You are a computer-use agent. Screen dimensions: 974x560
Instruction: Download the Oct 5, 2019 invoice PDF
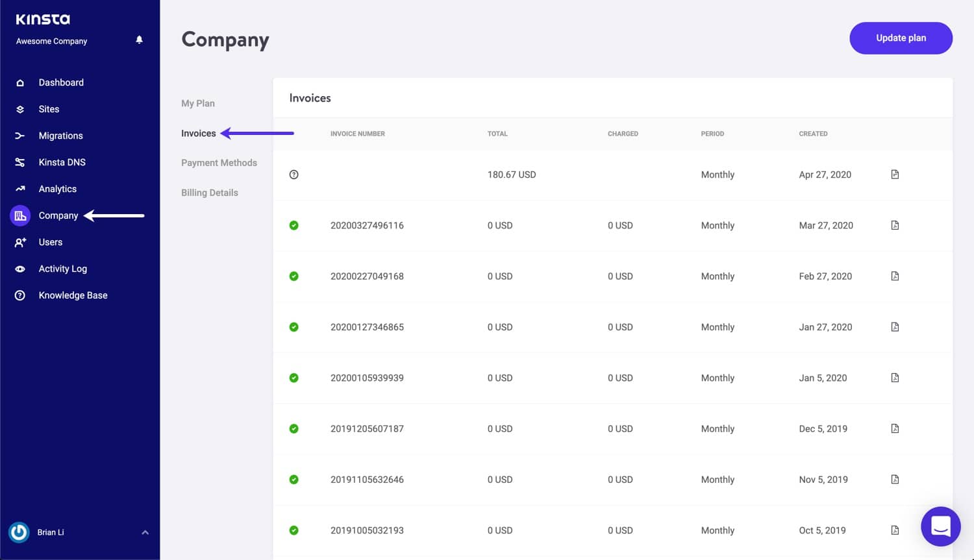pyautogui.click(x=895, y=530)
